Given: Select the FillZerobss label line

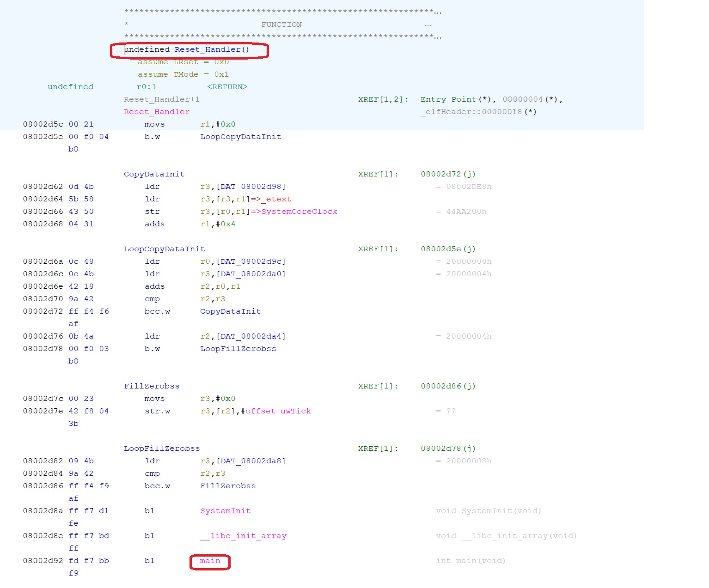Looking at the screenshot, I should (152, 386).
